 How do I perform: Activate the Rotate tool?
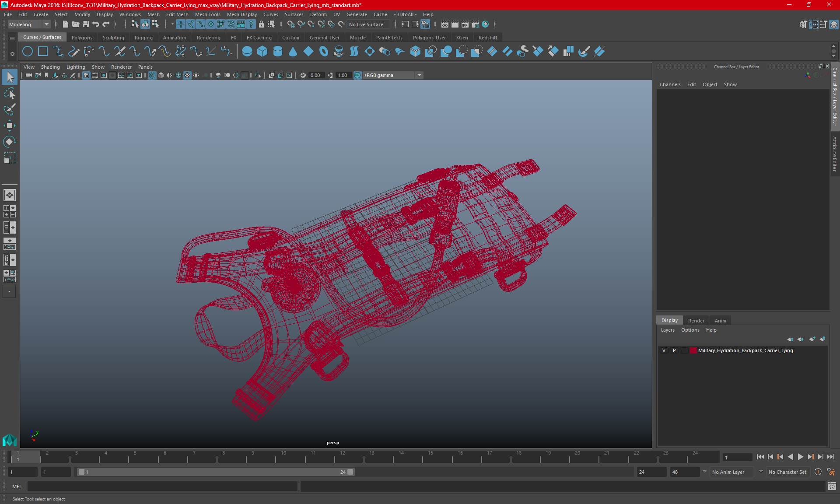[10, 142]
